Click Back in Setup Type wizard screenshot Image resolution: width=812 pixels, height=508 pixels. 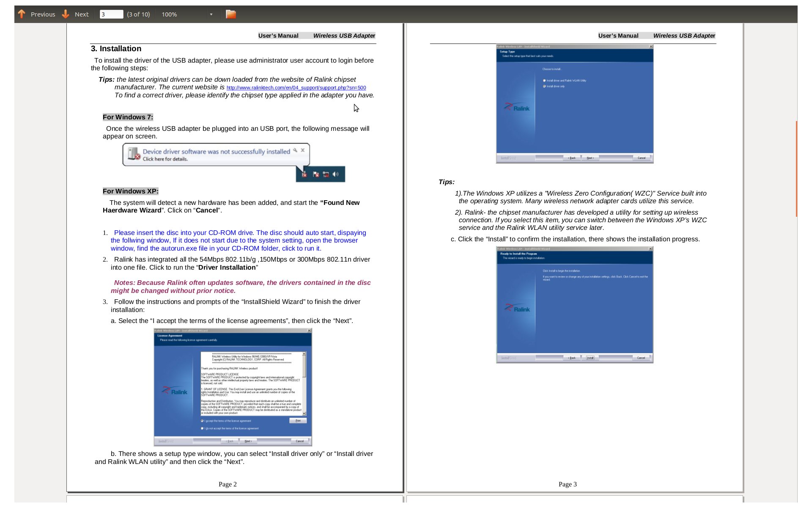point(572,158)
